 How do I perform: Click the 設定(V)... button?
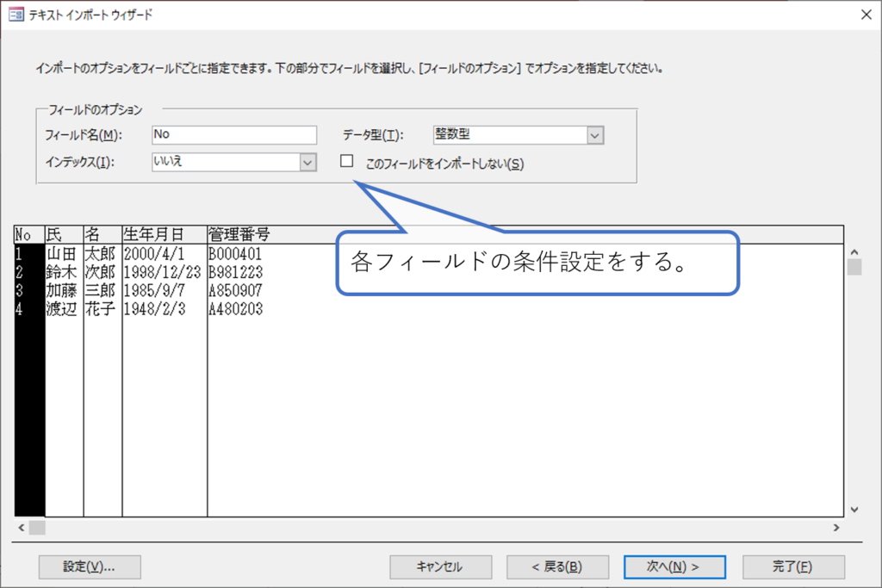(x=90, y=566)
